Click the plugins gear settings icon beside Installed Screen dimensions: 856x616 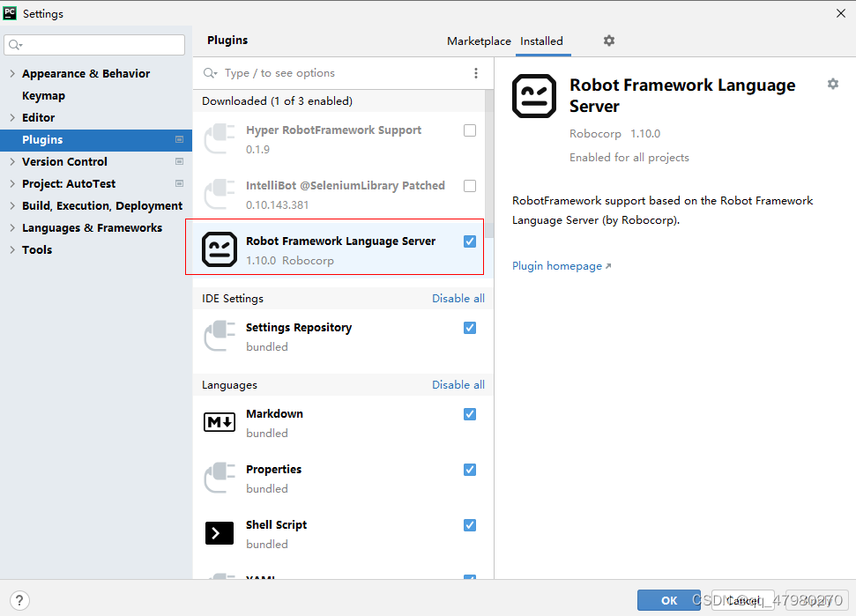coord(608,41)
